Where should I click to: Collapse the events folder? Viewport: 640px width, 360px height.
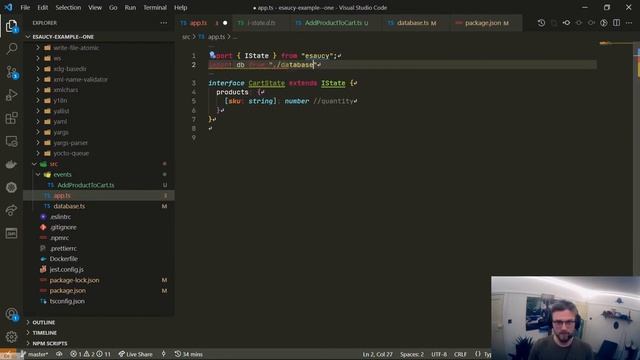click(x=99, y=174)
